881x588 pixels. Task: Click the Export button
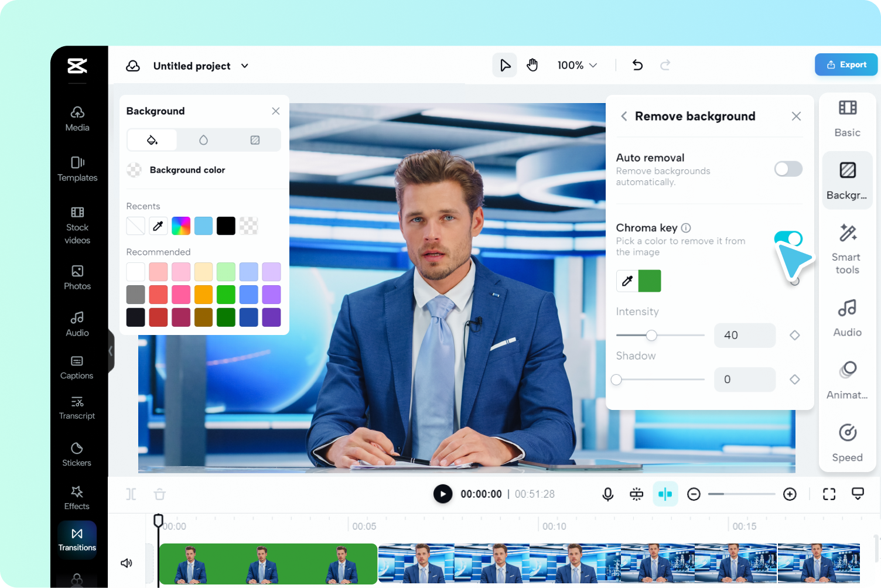tap(845, 64)
